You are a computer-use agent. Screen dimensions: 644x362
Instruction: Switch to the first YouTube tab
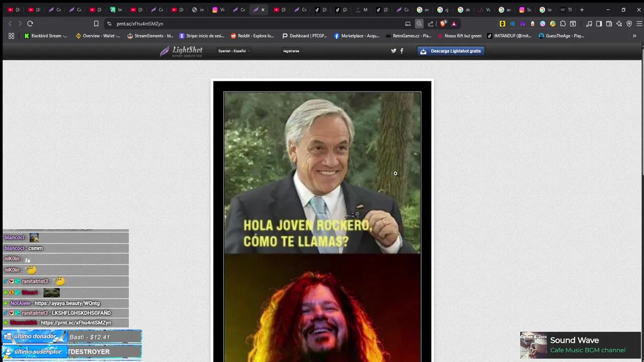tap(14, 10)
